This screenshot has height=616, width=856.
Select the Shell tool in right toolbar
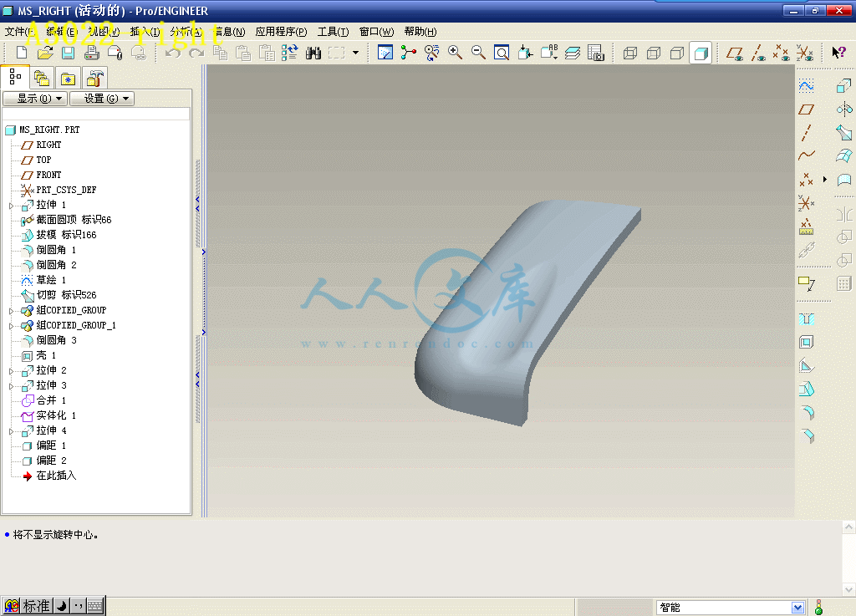(807, 342)
